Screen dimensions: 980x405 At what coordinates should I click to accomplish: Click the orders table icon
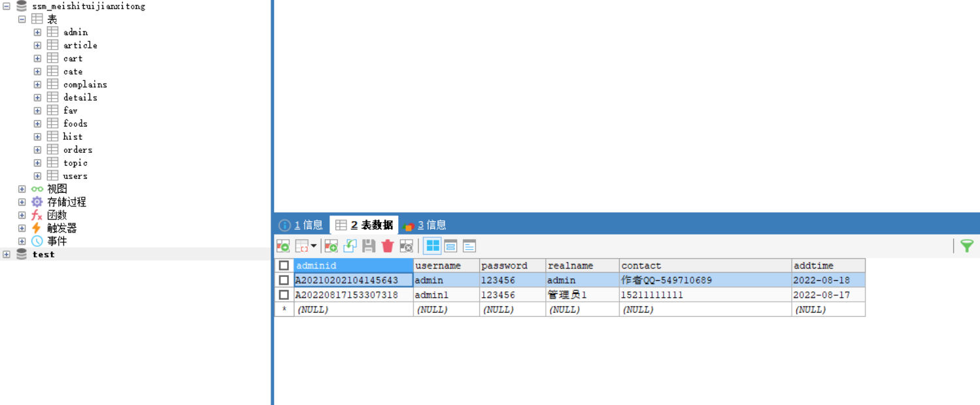click(53, 150)
